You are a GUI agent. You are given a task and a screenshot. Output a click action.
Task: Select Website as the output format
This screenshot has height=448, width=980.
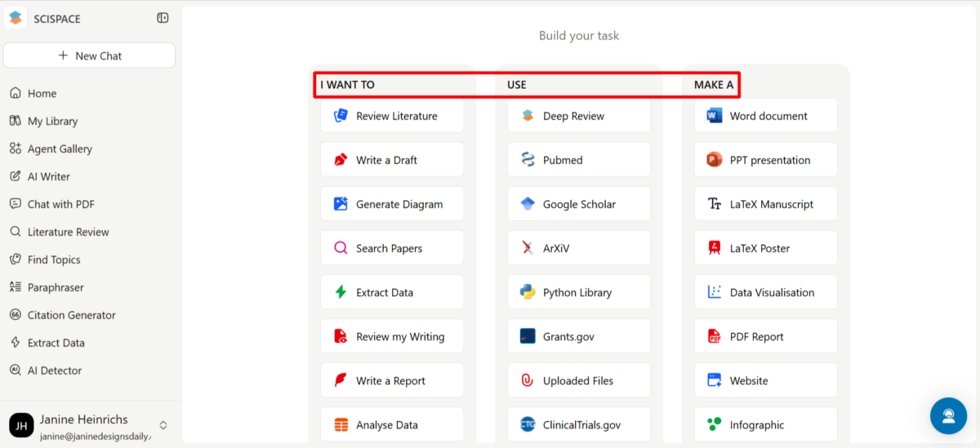(766, 380)
